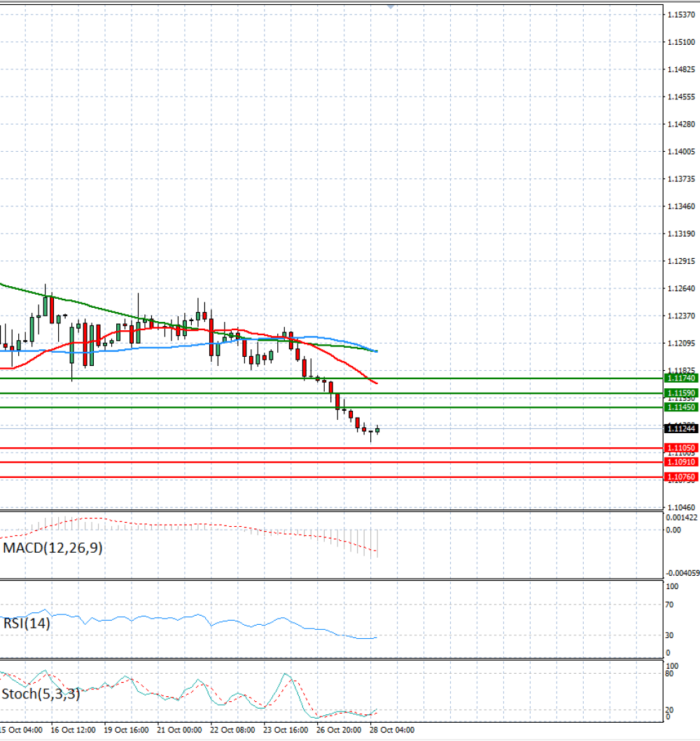
Task: Click the black current price tag 1.11244
Action: [681, 429]
